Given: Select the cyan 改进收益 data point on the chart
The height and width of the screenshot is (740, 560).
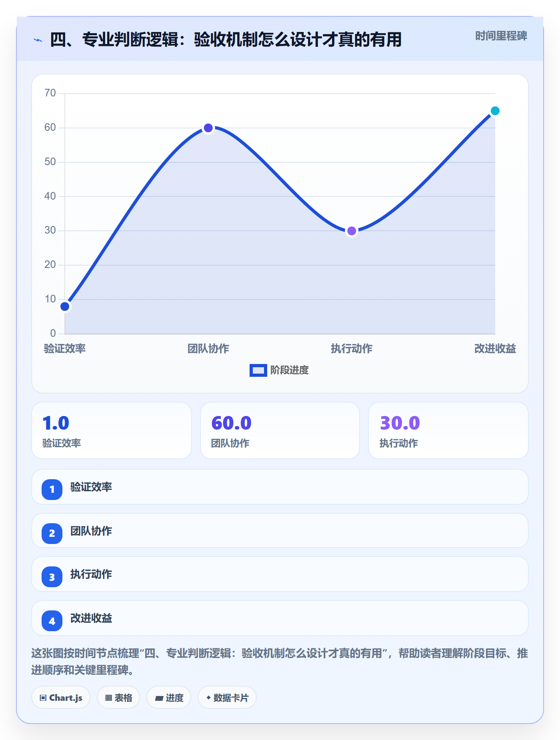Looking at the screenshot, I should 495,111.
